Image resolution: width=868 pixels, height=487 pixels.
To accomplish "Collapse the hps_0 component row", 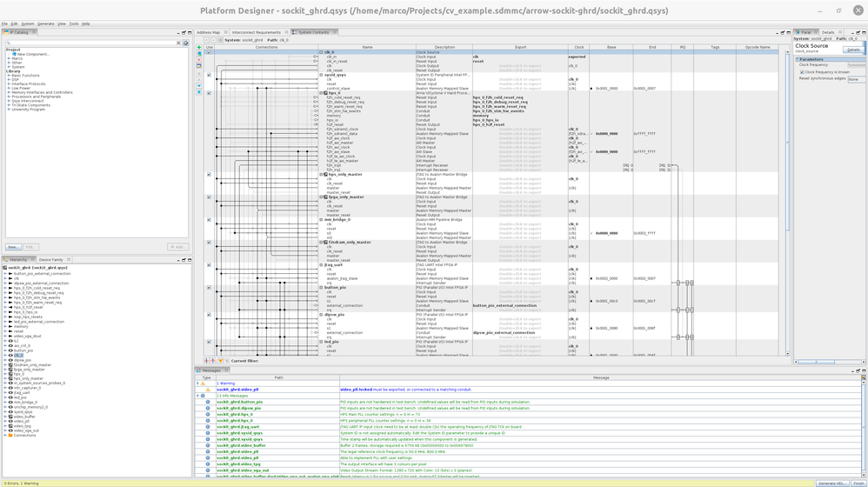I will point(321,93).
